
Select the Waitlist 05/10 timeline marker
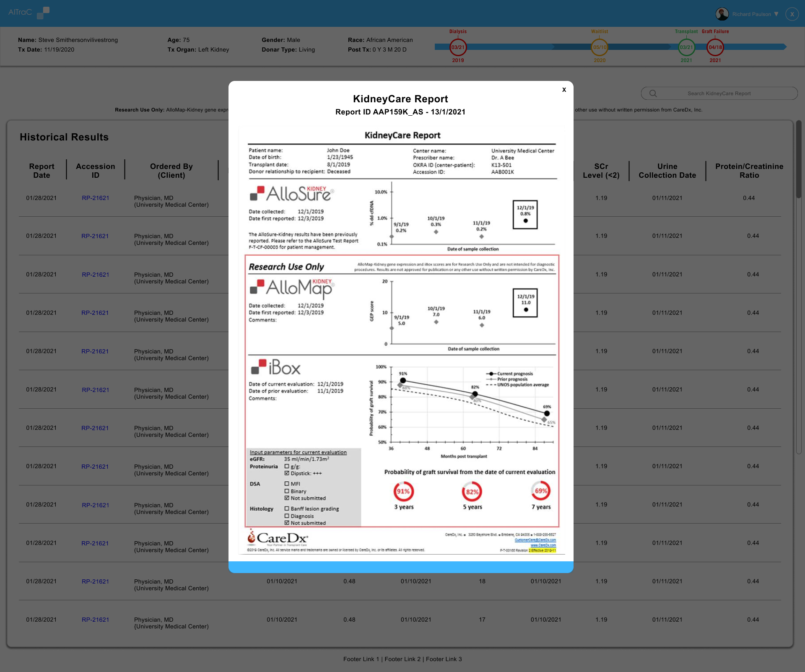[599, 47]
